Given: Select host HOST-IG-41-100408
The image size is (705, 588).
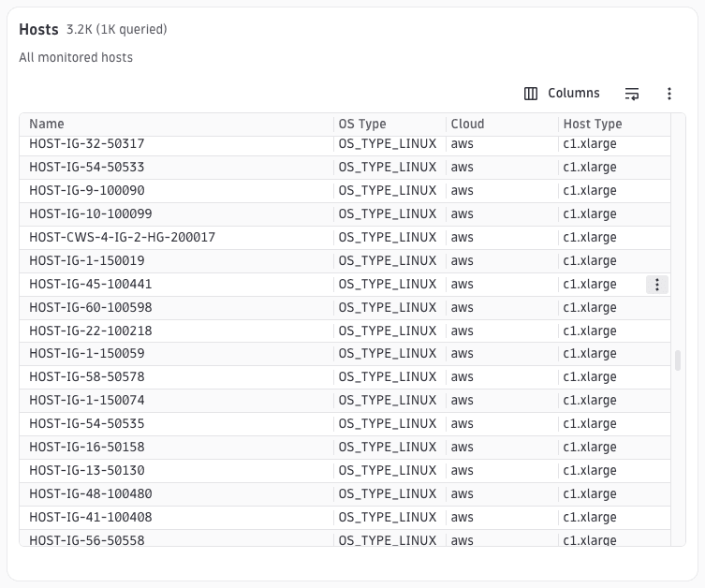Looking at the screenshot, I should pos(91,517).
